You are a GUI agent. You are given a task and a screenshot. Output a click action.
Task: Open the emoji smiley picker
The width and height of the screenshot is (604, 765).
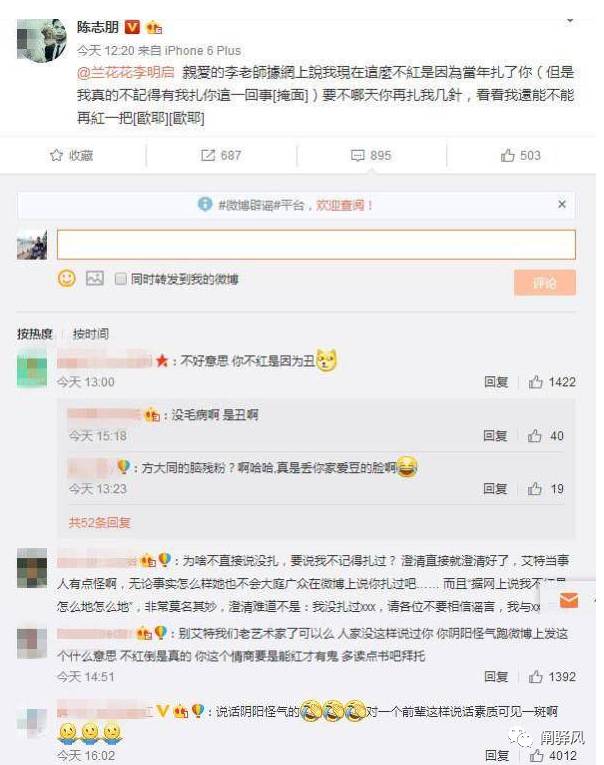(x=67, y=279)
